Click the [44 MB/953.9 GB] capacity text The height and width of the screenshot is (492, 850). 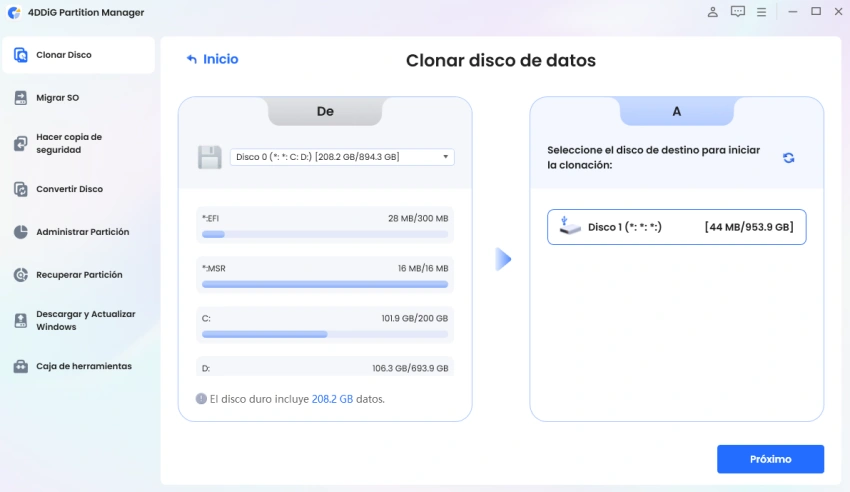(x=749, y=227)
